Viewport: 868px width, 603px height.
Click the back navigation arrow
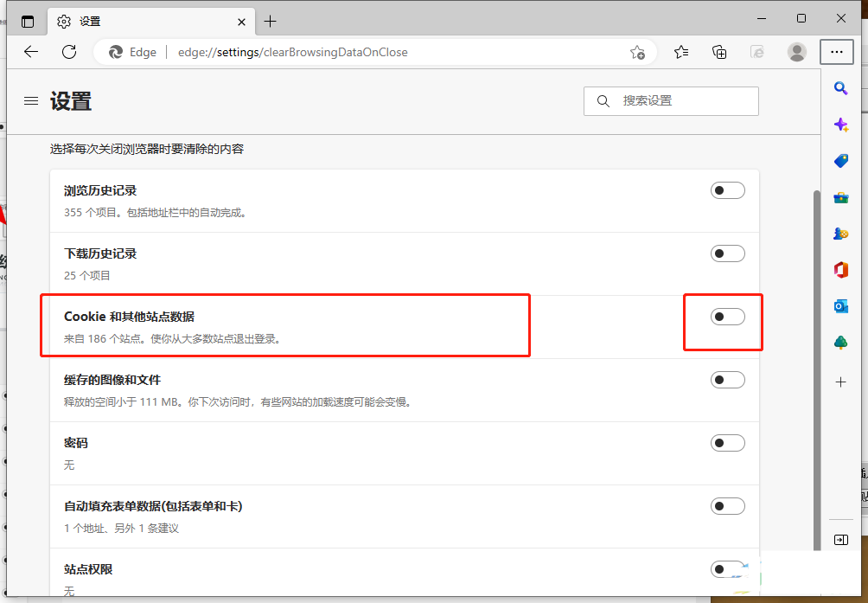31,52
